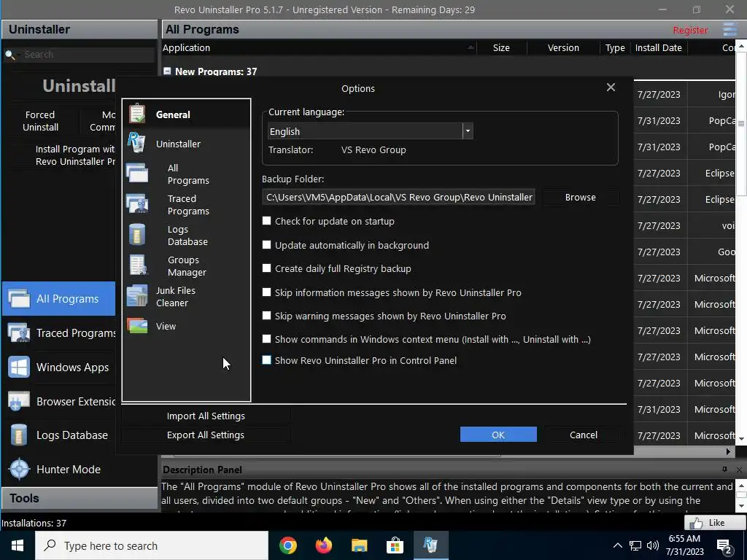The width and height of the screenshot is (747, 560).
Task: Click the Logs Database options cylinder icon
Action: click(x=137, y=234)
